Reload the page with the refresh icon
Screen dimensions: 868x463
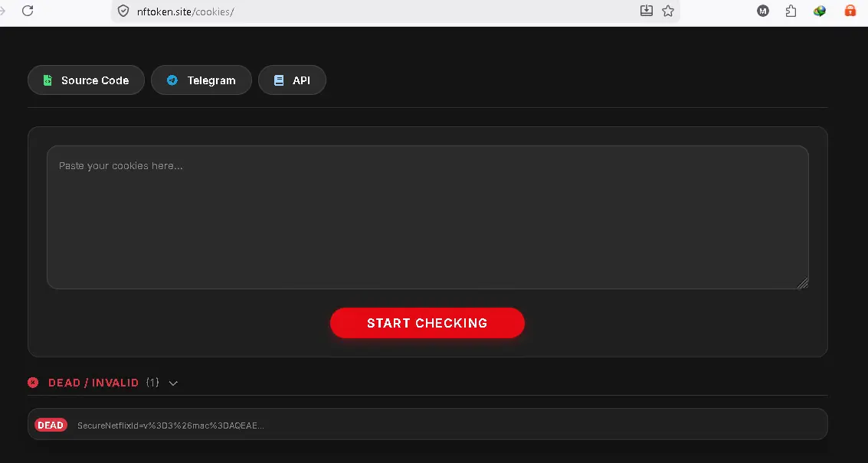(28, 11)
